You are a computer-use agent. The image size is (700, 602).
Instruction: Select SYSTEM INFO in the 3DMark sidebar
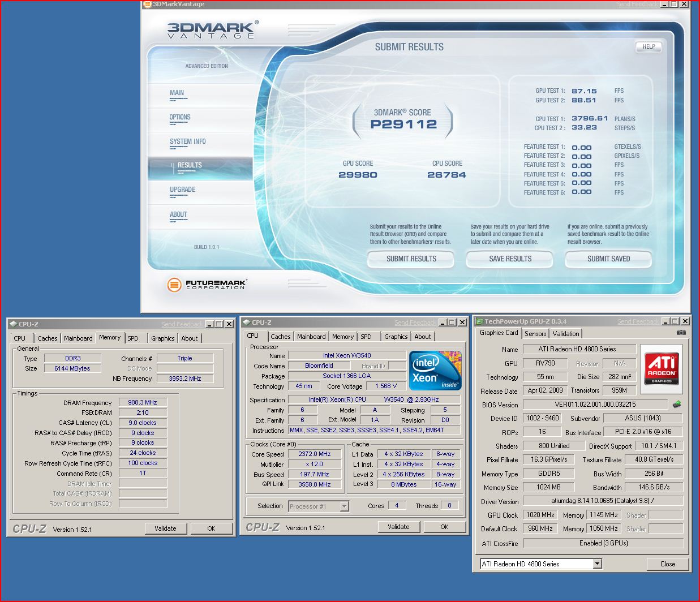coord(188,141)
